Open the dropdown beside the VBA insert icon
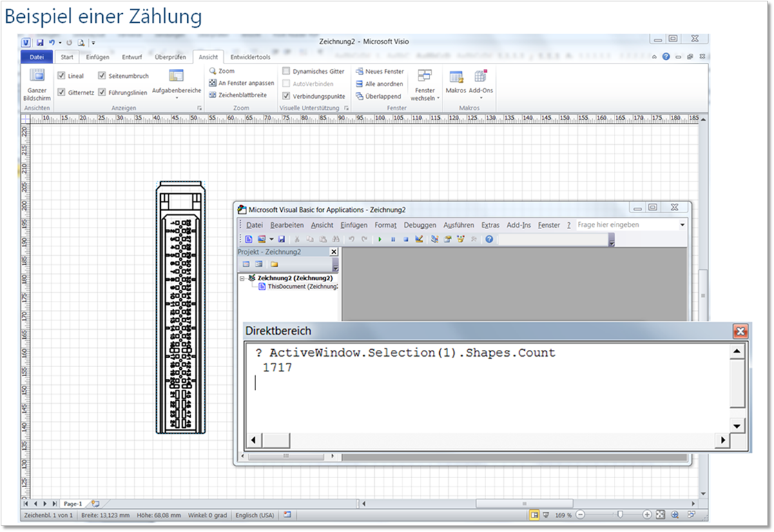 tap(271, 239)
